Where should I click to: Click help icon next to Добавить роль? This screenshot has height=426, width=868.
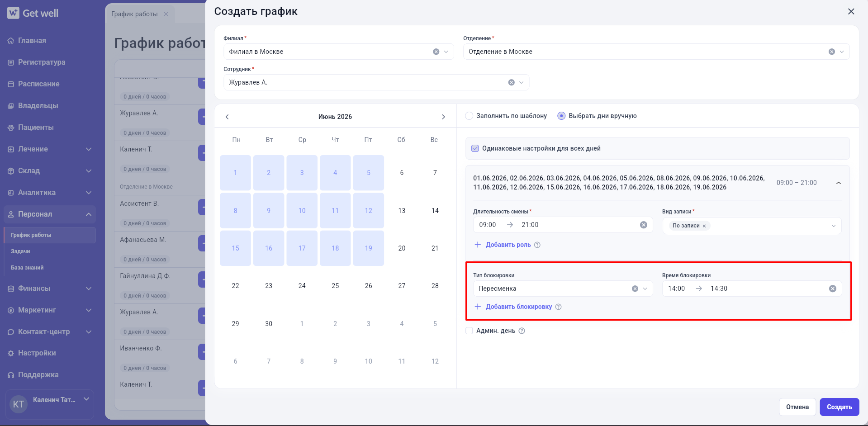537,245
